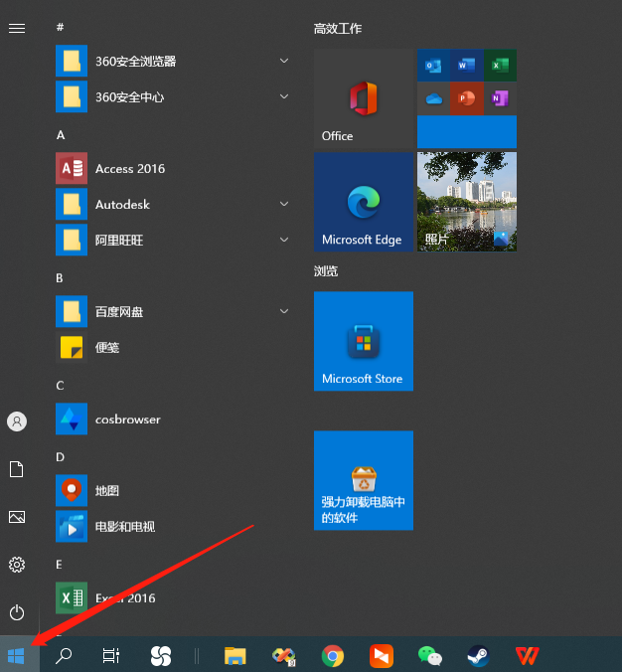
Task: Open Outlook from the Office tile group
Action: click(x=433, y=66)
